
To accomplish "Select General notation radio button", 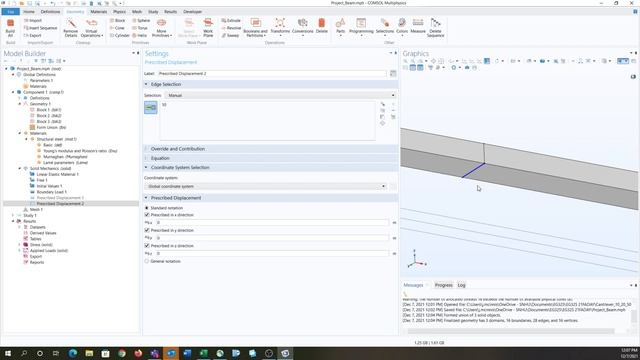I will [147, 261].
